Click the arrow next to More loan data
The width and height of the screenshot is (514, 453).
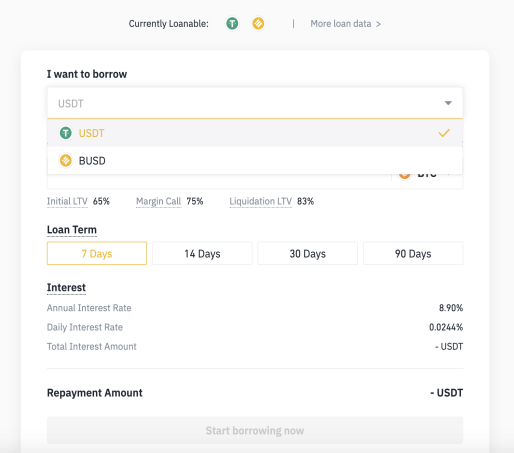[378, 24]
